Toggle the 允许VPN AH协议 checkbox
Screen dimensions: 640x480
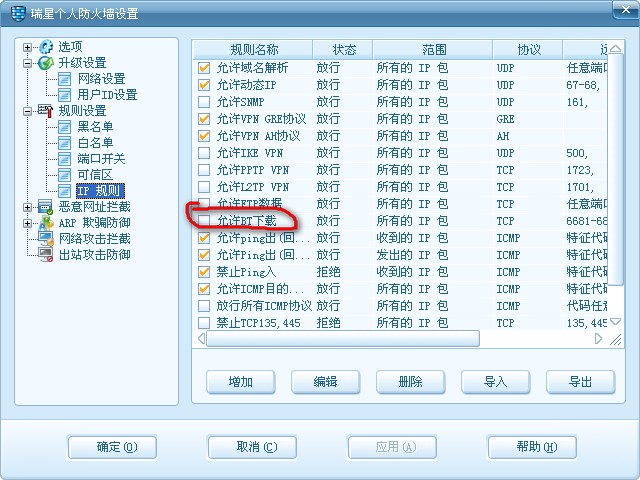pyautogui.click(x=204, y=136)
